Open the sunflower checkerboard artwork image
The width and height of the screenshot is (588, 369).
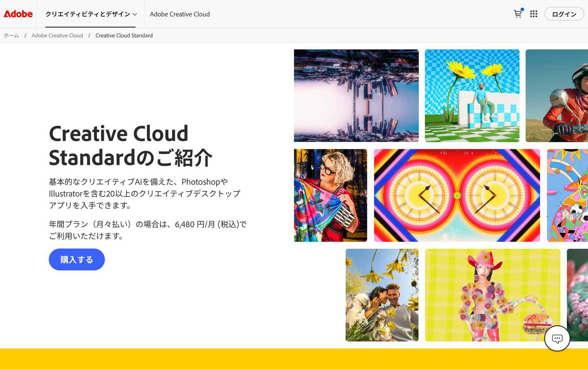(472, 96)
